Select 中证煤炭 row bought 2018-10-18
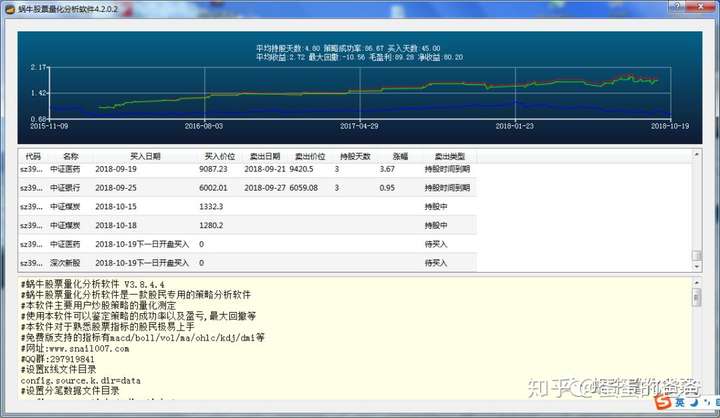The height and width of the screenshot is (418, 720). click(x=248, y=226)
